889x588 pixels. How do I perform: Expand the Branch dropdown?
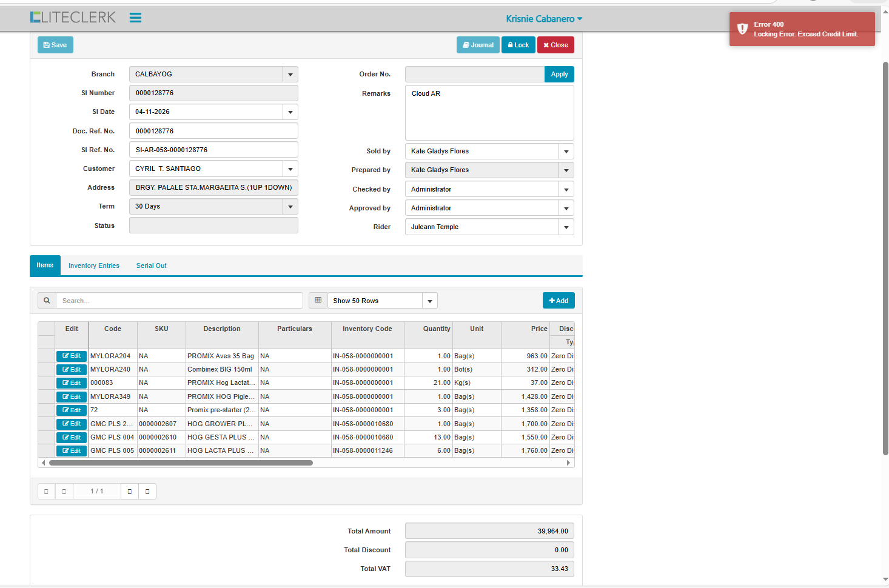click(290, 75)
